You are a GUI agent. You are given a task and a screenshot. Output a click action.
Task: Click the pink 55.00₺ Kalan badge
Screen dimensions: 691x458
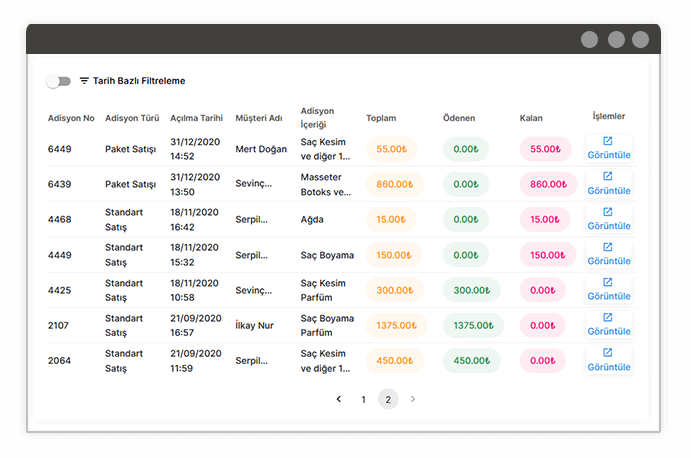545,149
